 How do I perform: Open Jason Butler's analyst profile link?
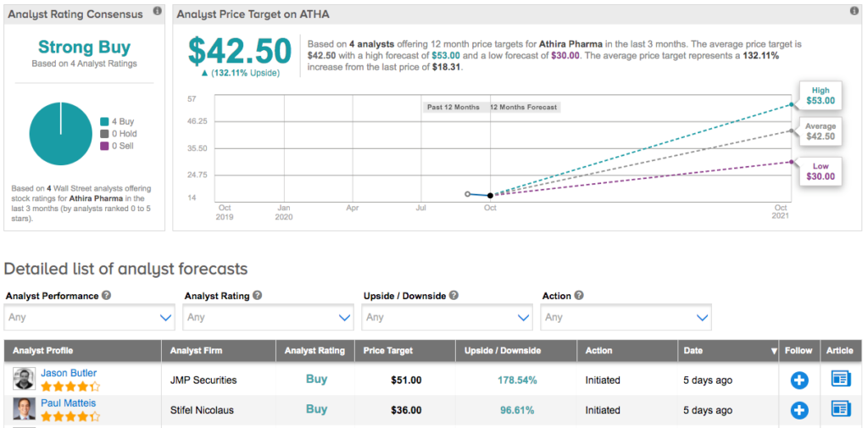tap(69, 373)
